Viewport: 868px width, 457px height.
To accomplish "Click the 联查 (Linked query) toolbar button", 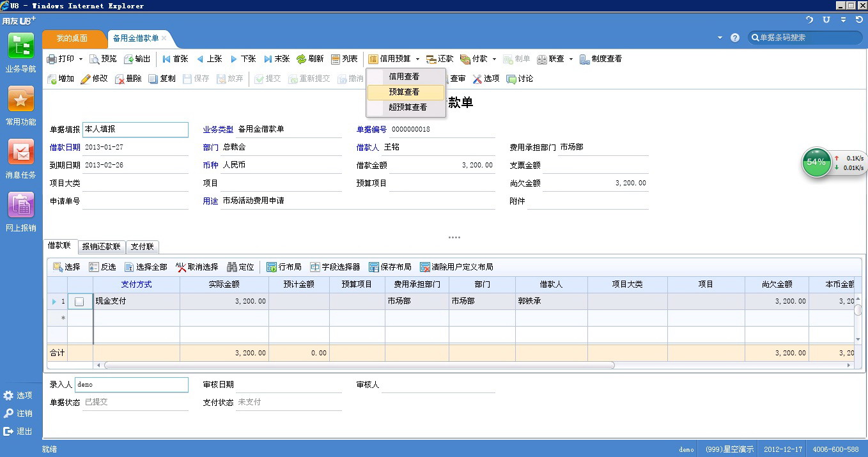I will click(550, 59).
